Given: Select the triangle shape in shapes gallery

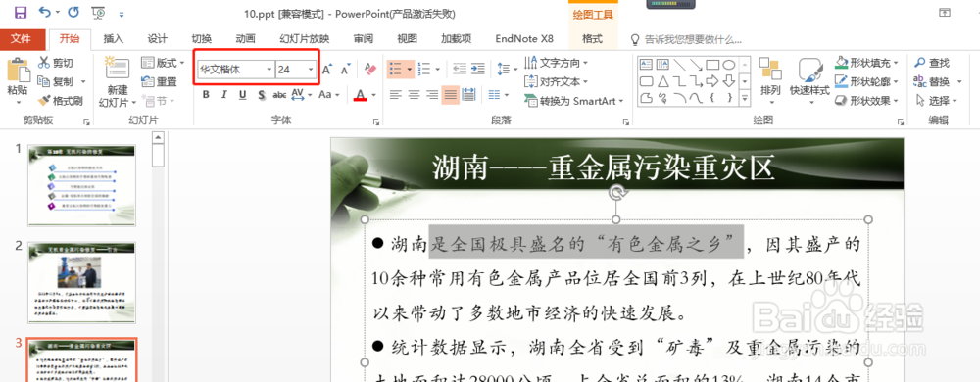Looking at the screenshot, I should click(x=663, y=81).
